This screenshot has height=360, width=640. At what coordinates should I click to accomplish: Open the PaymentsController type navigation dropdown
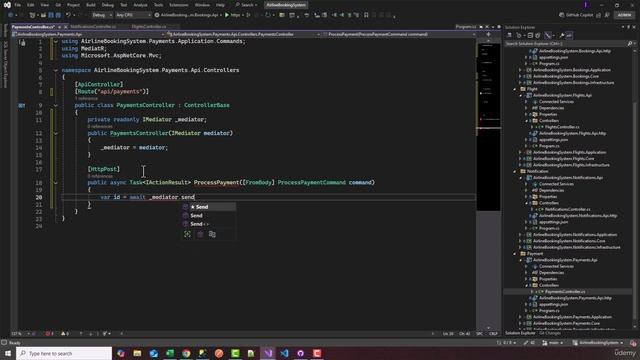(244, 34)
